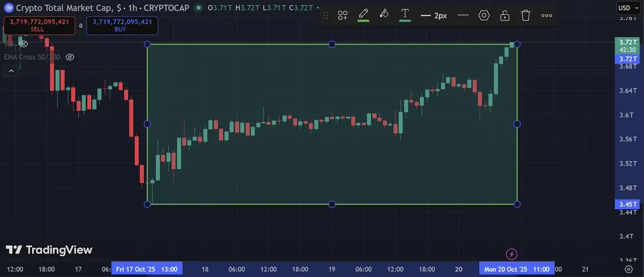Open the paint bucket background fill tool
Screen dimensions: 644x277
coord(384,14)
